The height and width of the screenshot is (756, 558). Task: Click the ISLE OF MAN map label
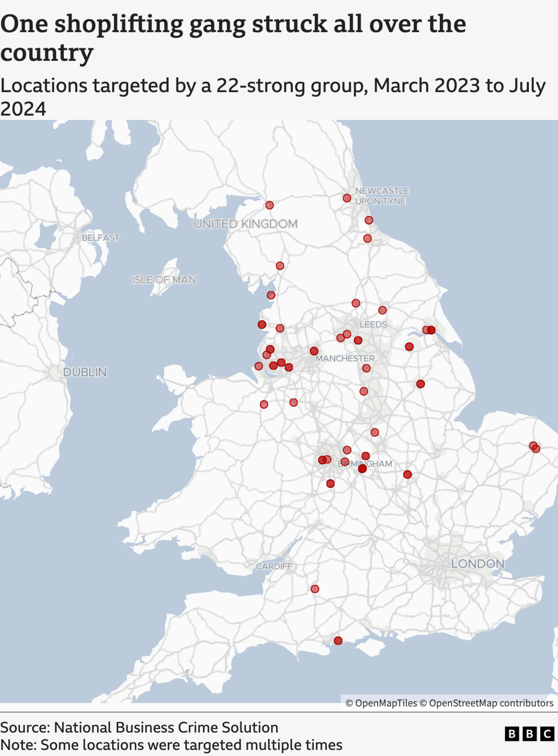coord(164,279)
